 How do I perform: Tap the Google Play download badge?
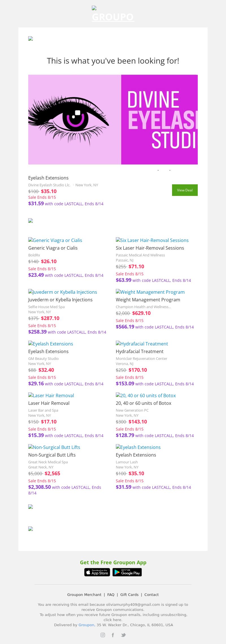pyautogui.click(x=127, y=572)
